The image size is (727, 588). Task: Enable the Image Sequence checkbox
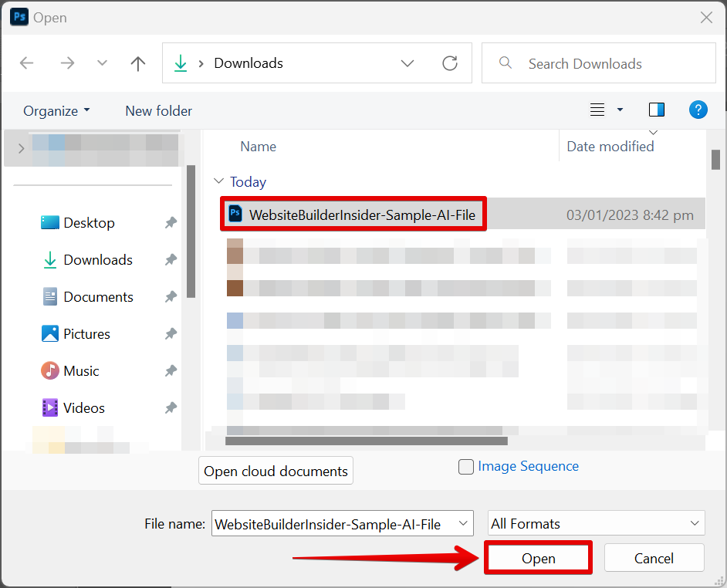(466, 467)
